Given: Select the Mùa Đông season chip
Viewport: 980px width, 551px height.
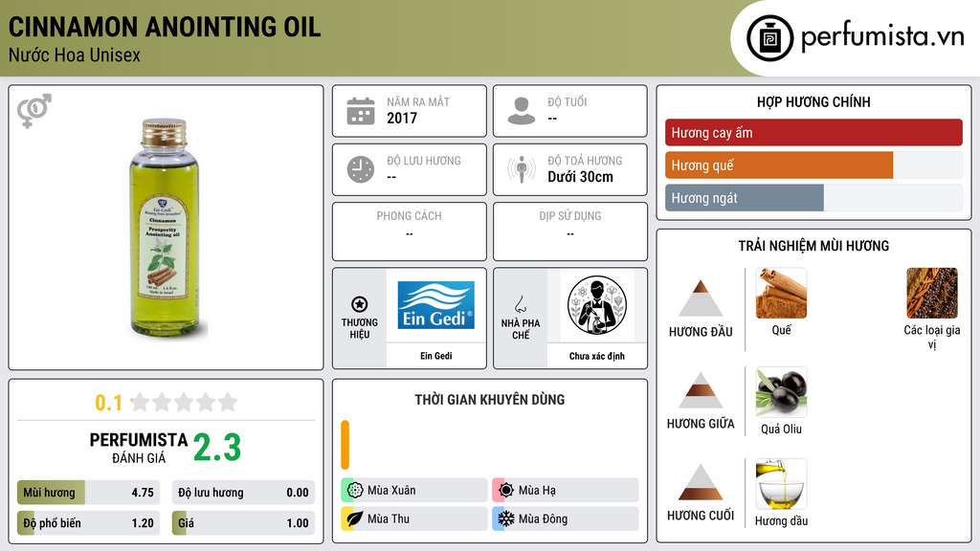Looking at the screenshot, I should [x=566, y=518].
